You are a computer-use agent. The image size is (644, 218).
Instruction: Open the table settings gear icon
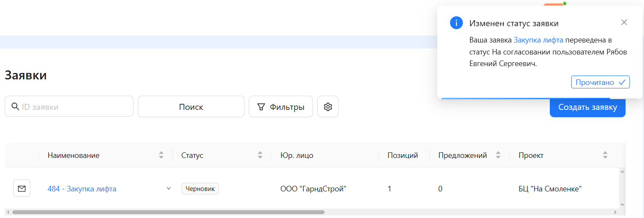(328, 107)
